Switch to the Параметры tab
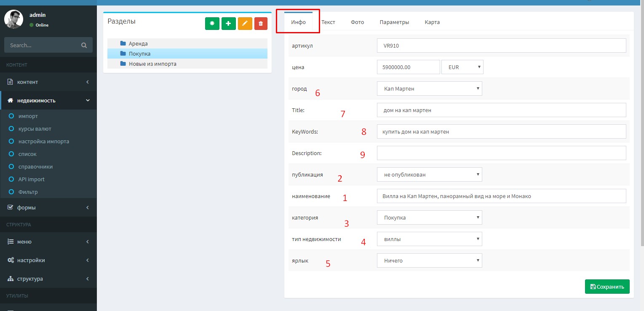 pos(394,22)
